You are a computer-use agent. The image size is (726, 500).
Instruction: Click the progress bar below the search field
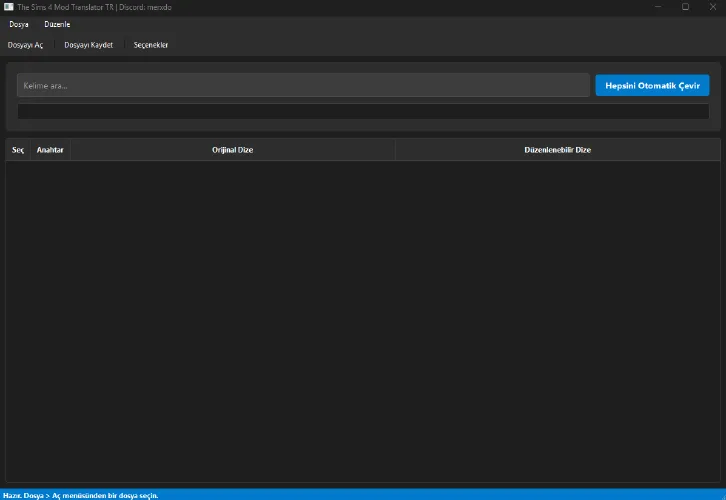tap(362, 111)
